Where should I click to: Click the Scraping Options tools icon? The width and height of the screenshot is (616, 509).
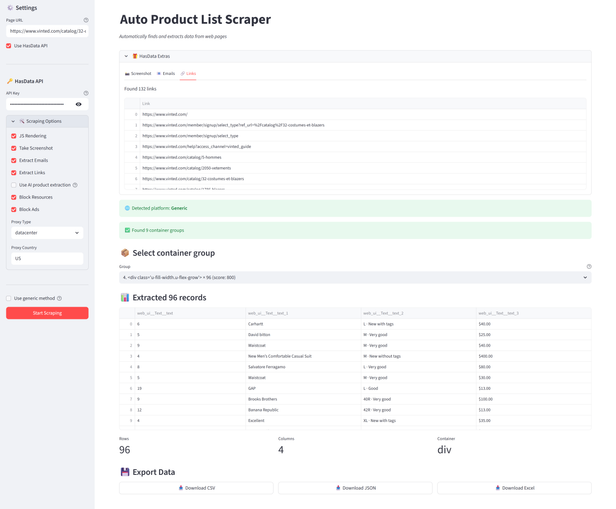click(22, 121)
